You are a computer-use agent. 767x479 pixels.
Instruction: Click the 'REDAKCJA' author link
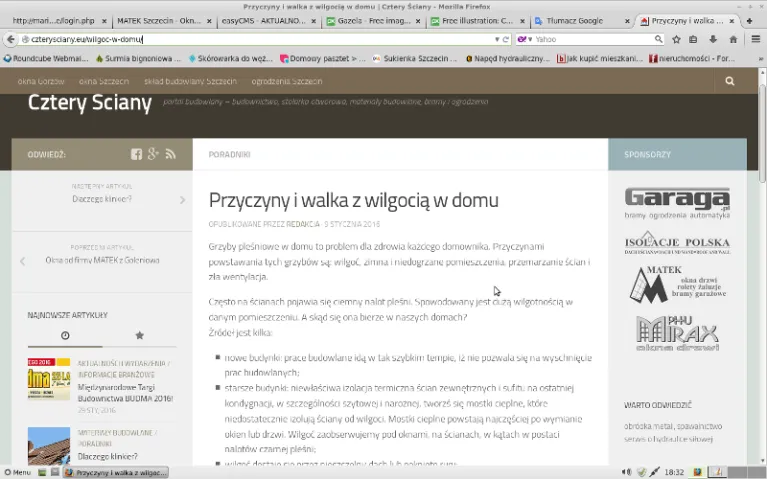(x=303, y=224)
